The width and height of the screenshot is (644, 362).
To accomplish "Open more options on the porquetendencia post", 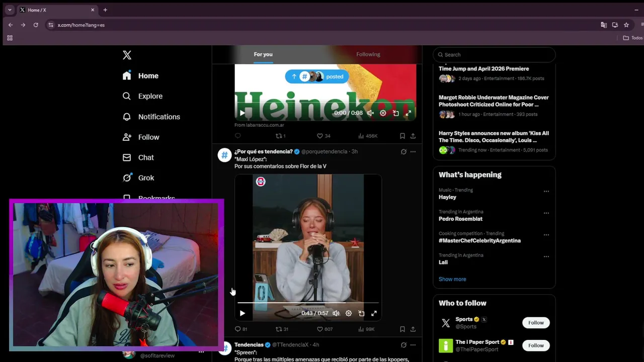I will tap(413, 151).
